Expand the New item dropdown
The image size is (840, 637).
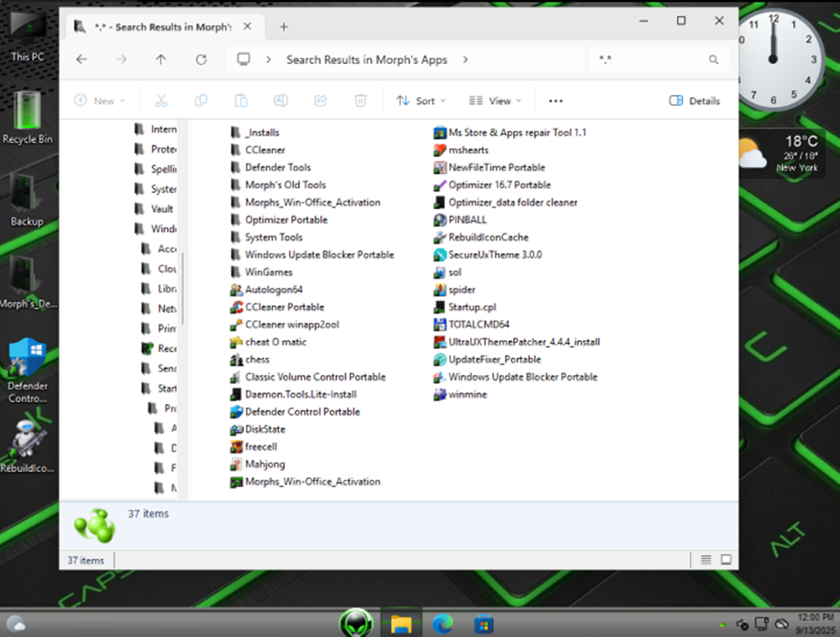pyautogui.click(x=99, y=101)
